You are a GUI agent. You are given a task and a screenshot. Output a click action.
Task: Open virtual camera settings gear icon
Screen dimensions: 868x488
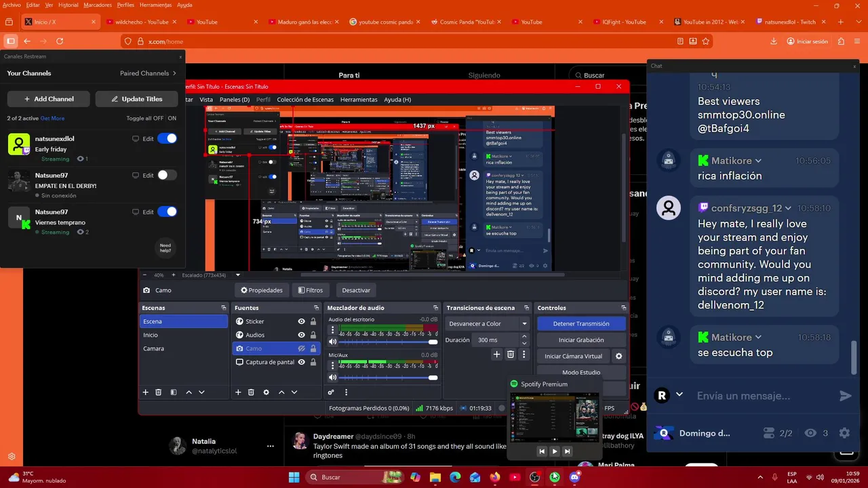pyautogui.click(x=618, y=356)
